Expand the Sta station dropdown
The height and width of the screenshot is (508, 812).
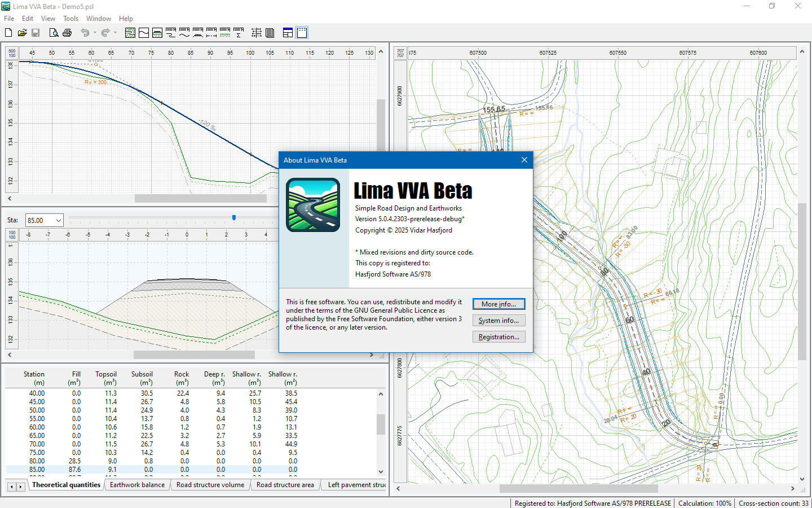pos(59,220)
